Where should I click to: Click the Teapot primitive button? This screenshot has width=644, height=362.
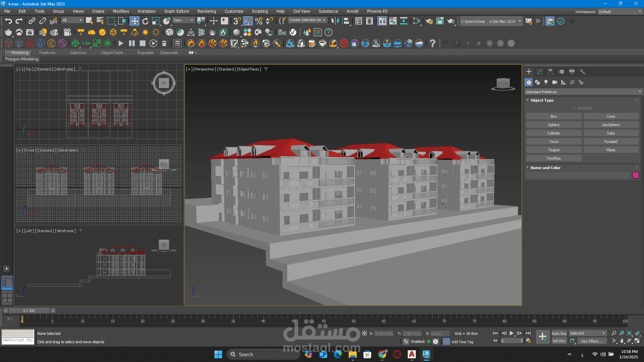553,150
